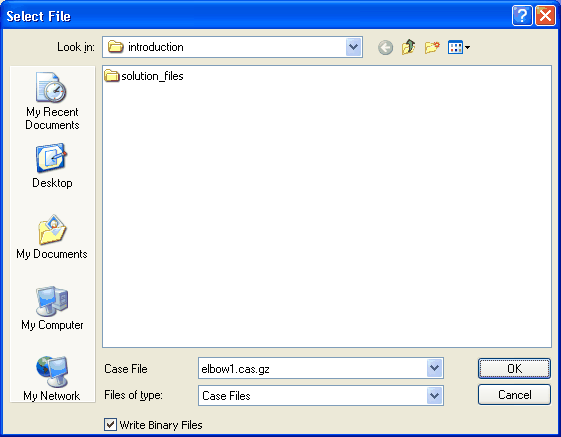Viewport: 561px width, 437px height.
Task: Click the View Menu dropdown arrow
Action: tap(467, 47)
